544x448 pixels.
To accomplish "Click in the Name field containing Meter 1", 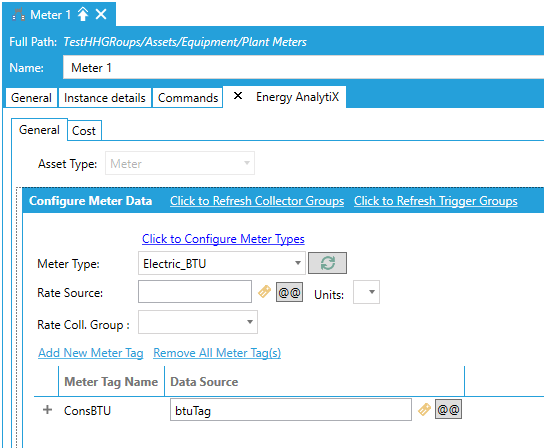I will [304, 67].
